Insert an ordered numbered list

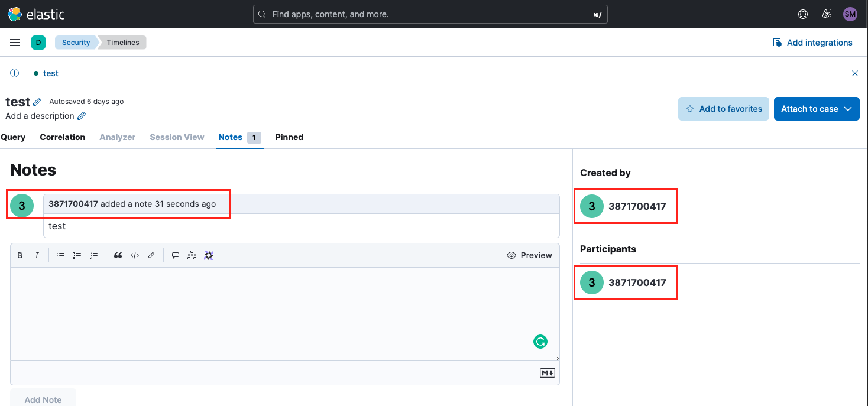77,255
